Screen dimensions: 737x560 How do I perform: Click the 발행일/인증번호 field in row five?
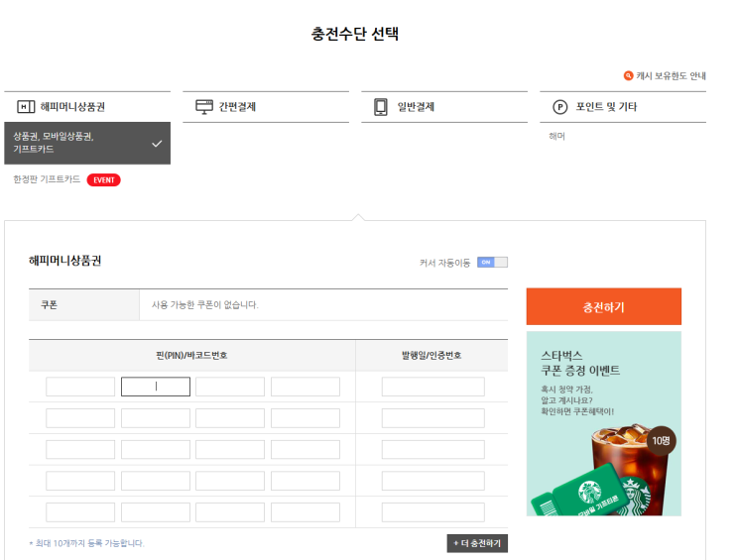coord(432,512)
